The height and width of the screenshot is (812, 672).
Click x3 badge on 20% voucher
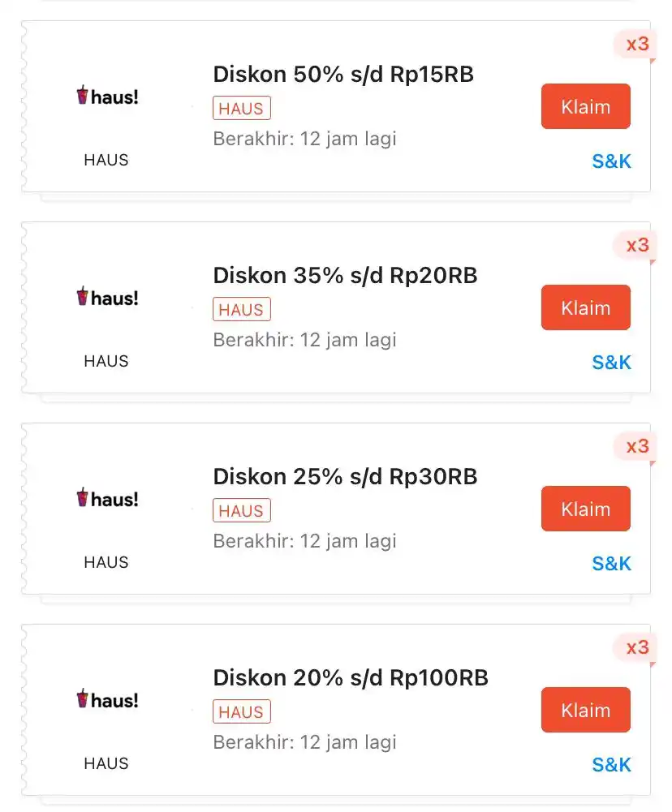point(636,647)
